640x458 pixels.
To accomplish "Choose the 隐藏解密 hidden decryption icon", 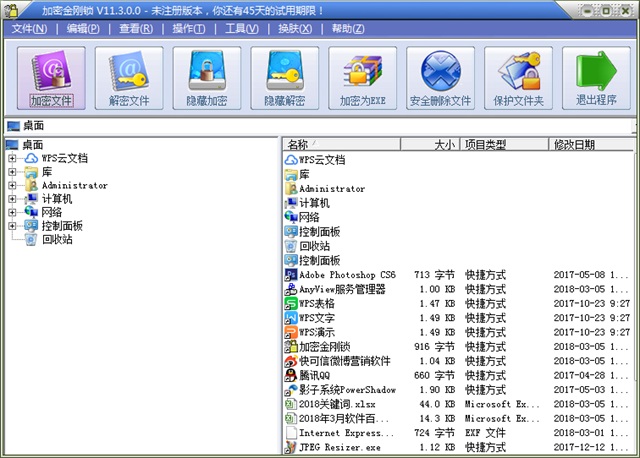I will point(285,78).
